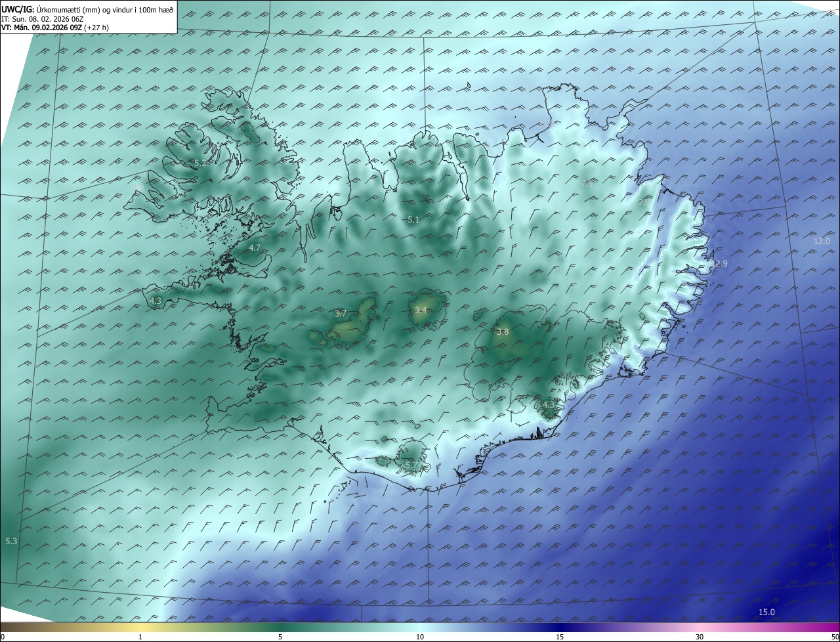Click the 5 tick on the color scale
Screen dimensions: 840x642
click(x=280, y=637)
